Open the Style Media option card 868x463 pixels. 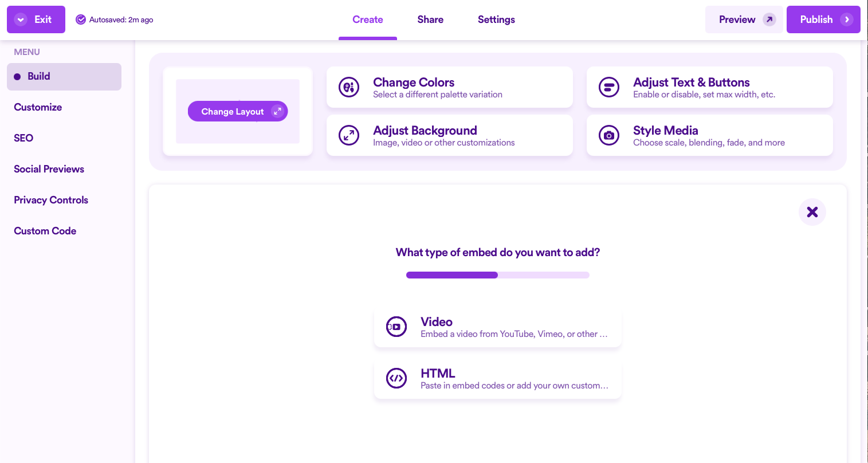coord(710,135)
